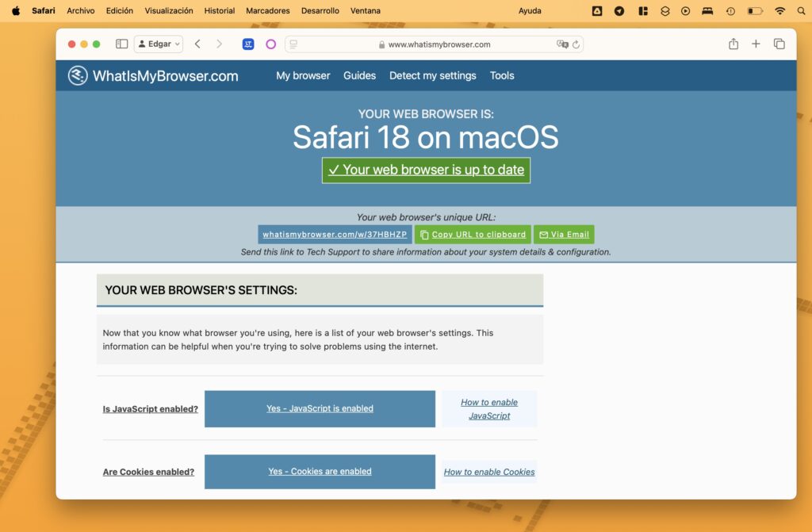The image size is (812, 532).
Task: Go forward with the forward arrow
Action: [x=219, y=44]
